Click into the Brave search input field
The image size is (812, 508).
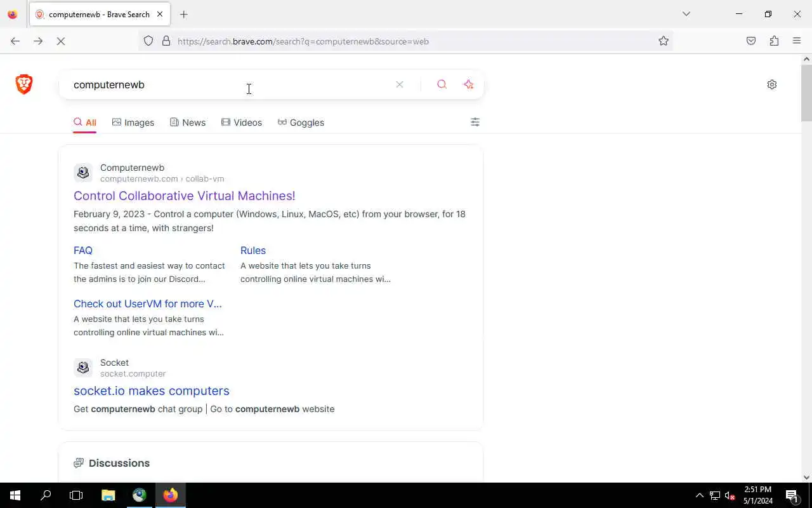point(228,84)
